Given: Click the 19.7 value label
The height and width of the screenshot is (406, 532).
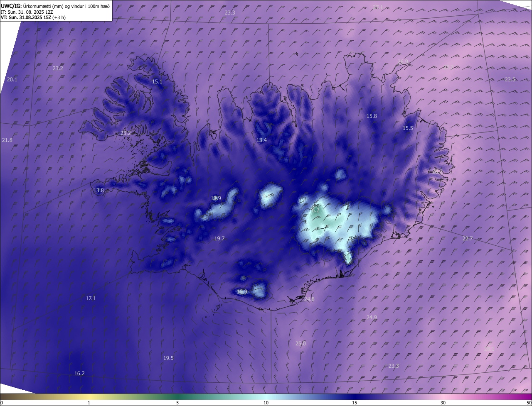Looking at the screenshot, I should (x=219, y=238).
